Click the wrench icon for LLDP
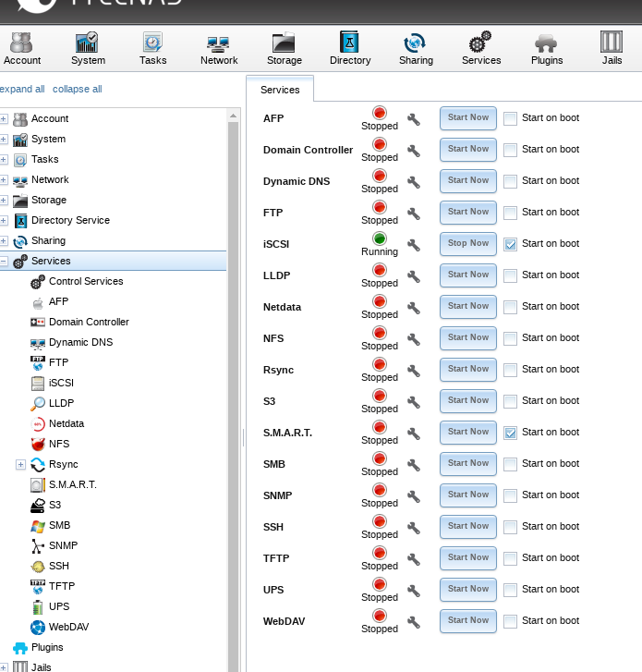The height and width of the screenshot is (672, 642). point(413,276)
